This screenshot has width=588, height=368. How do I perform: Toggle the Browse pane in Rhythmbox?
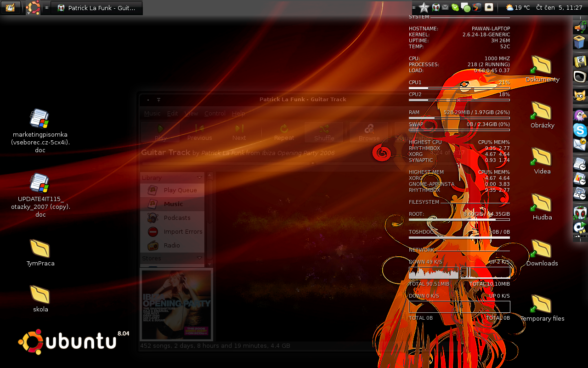point(369,132)
